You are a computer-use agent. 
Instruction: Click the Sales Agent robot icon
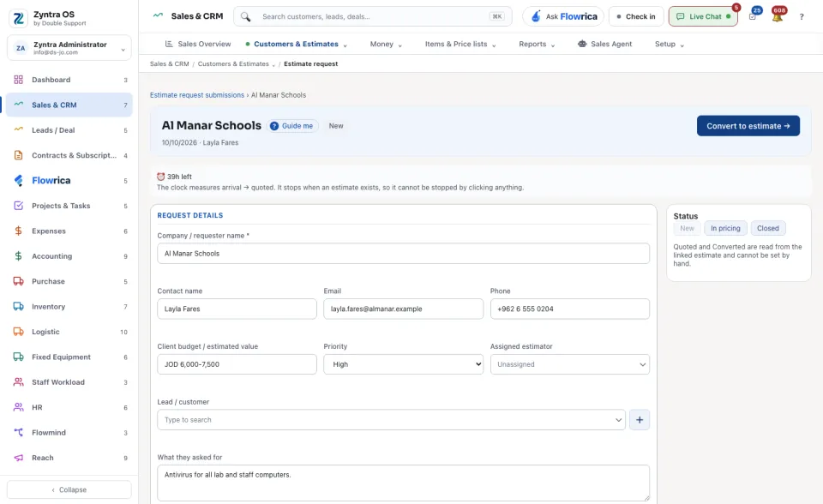point(582,44)
